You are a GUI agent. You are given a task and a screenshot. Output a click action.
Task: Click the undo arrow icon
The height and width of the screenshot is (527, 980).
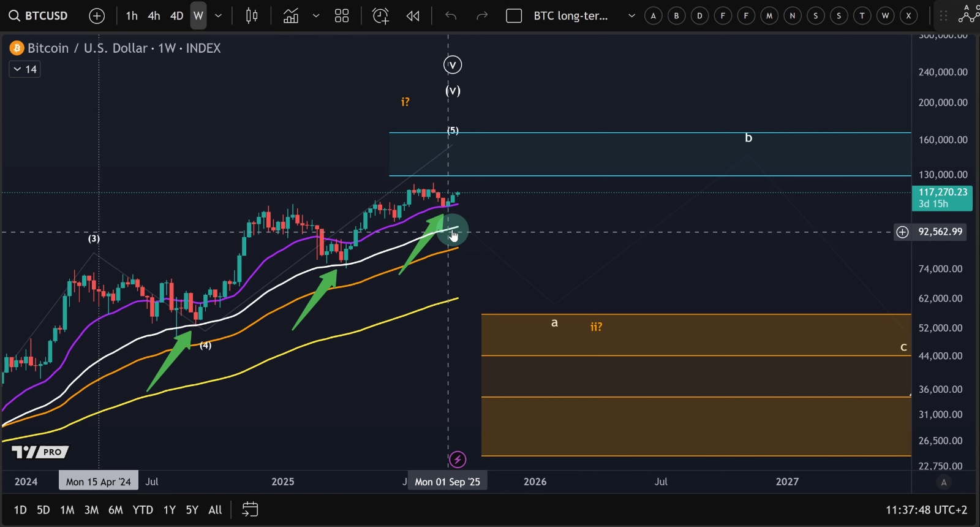(451, 16)
